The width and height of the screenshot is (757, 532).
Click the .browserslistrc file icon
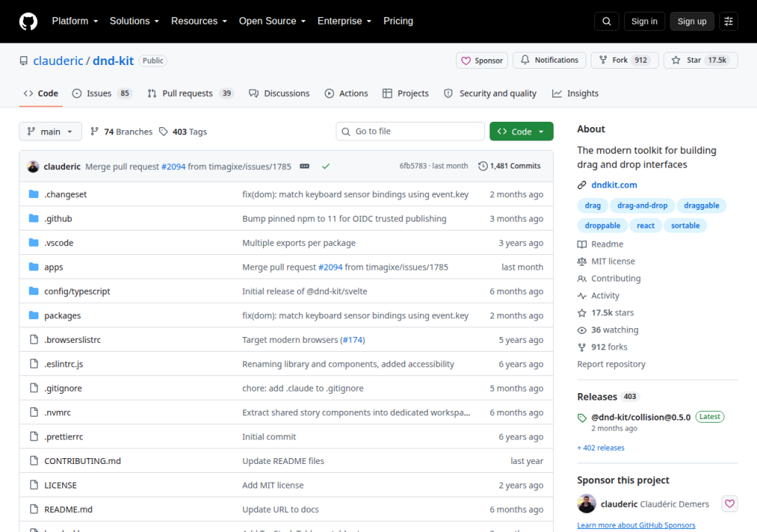tap(34, 339)
